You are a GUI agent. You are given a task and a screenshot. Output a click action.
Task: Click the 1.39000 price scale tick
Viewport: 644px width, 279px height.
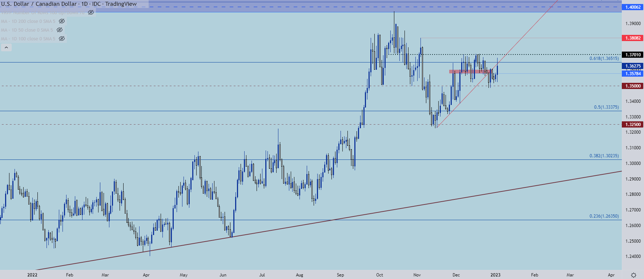click(633, 24)
